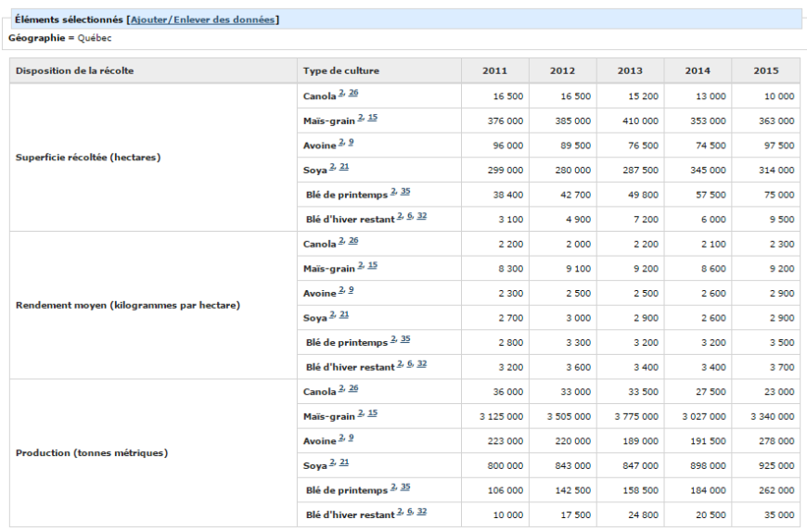Open the Ajouter/Enlever des données link
Screen dimensions: 807x532
(202, 19)
